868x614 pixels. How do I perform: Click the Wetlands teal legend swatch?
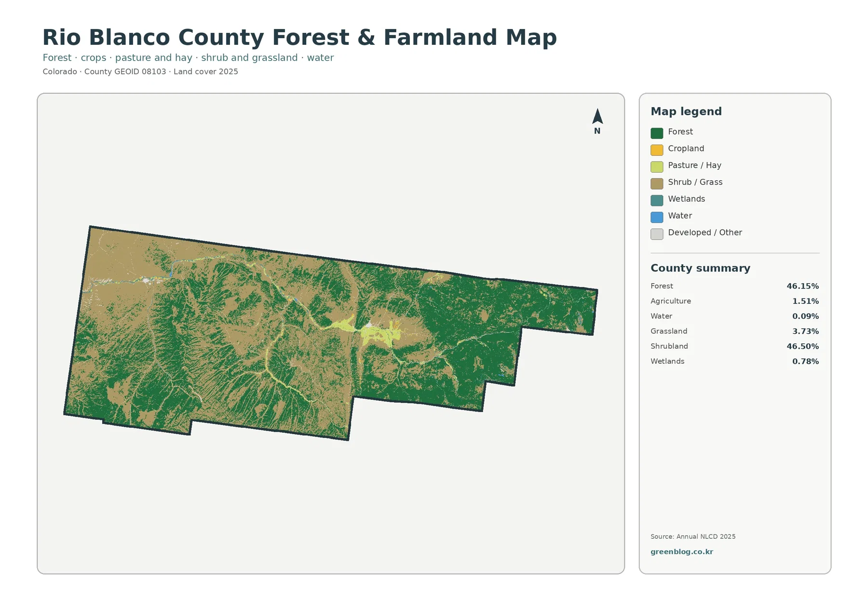click(657, 200)
